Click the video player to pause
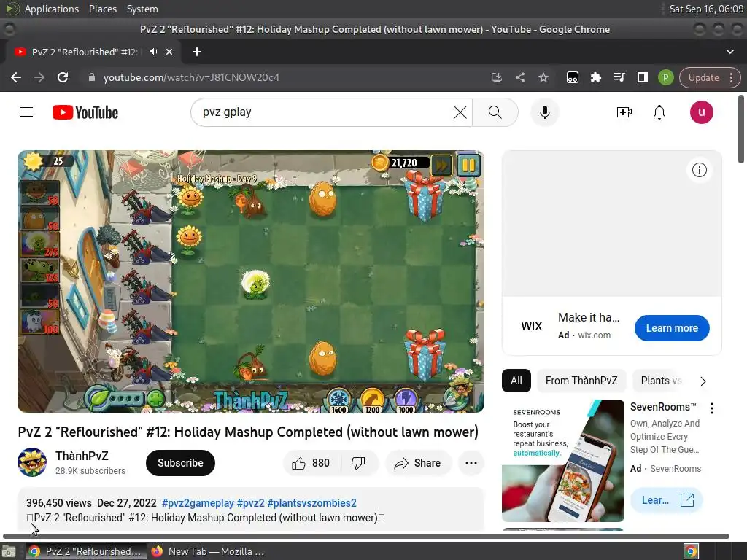Screen dimensions: 747x560 [251, 281]
